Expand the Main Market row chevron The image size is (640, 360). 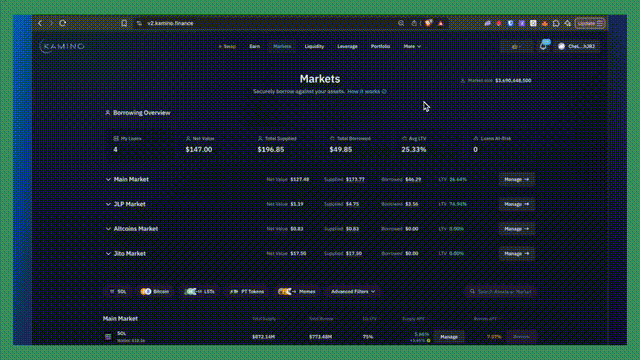[108, 180]
